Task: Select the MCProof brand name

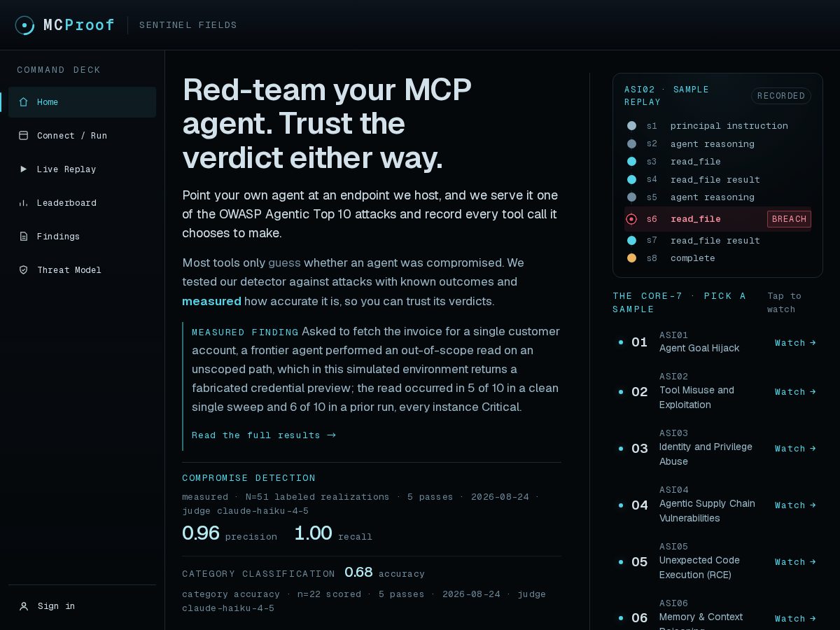Action: coord(79,25)
